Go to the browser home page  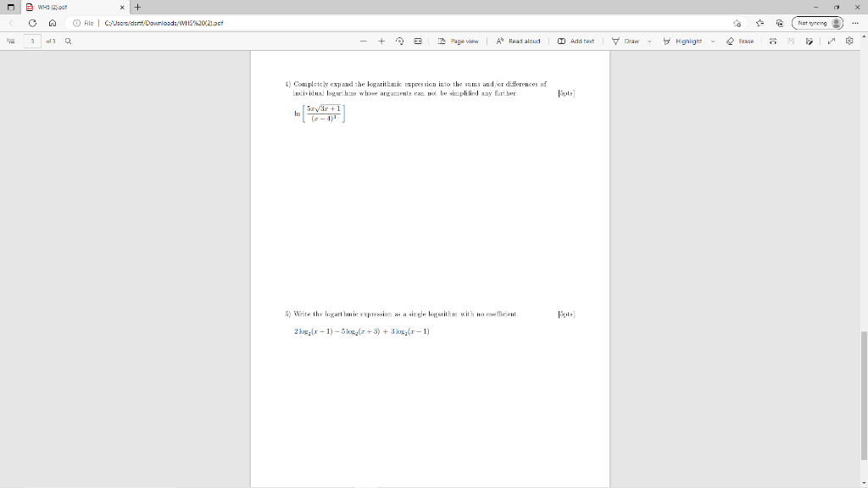[x=52, y=23]
